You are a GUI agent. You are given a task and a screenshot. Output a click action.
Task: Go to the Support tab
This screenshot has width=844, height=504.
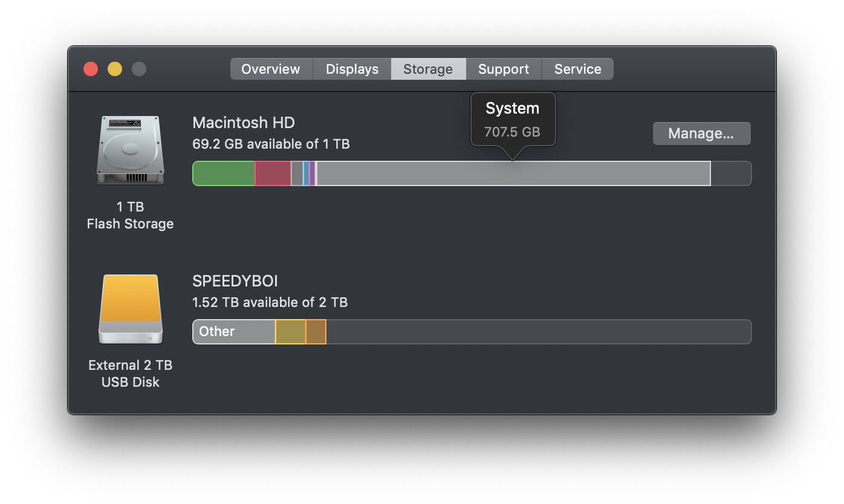(x=504, y=69)
